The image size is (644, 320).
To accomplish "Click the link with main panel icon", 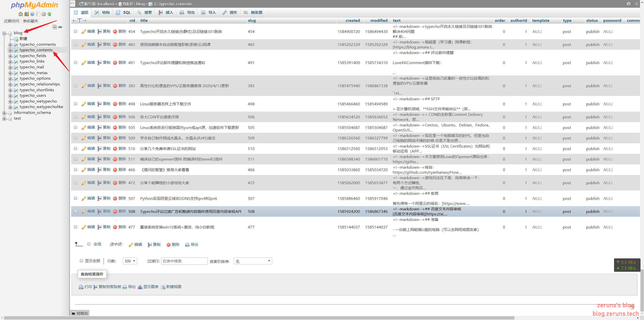I will coord(60,27).
